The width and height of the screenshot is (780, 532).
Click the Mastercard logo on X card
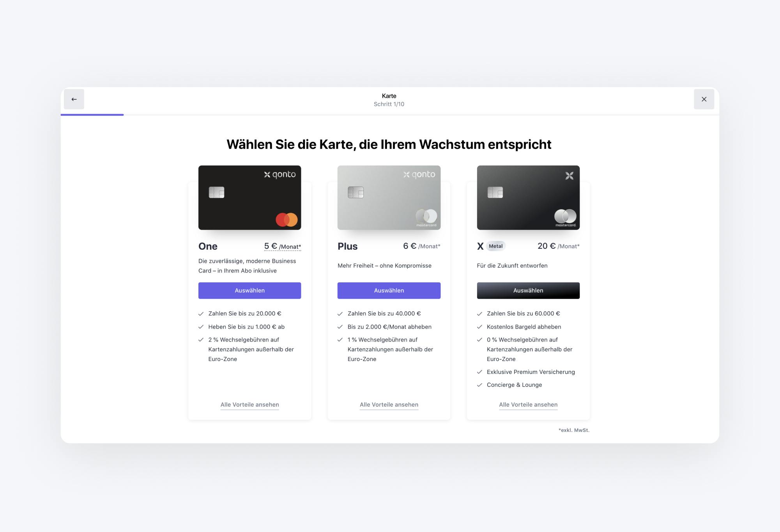[565, 218]
